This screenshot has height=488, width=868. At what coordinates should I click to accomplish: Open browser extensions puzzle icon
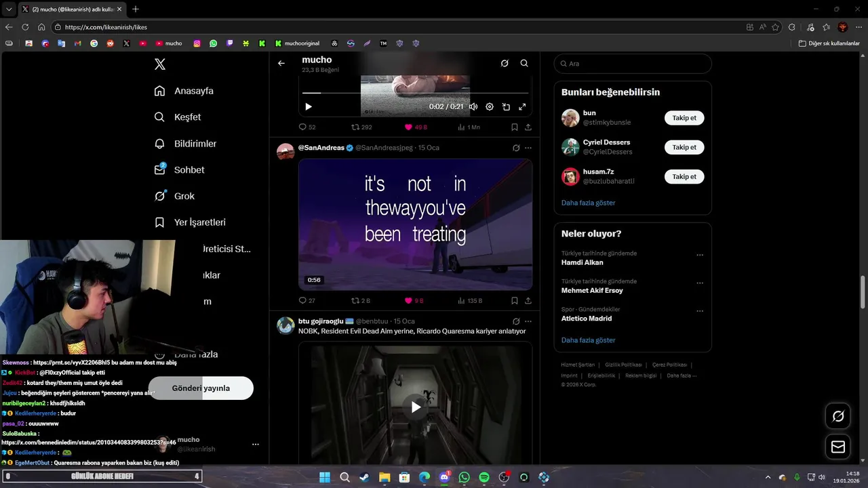[791, 27]
